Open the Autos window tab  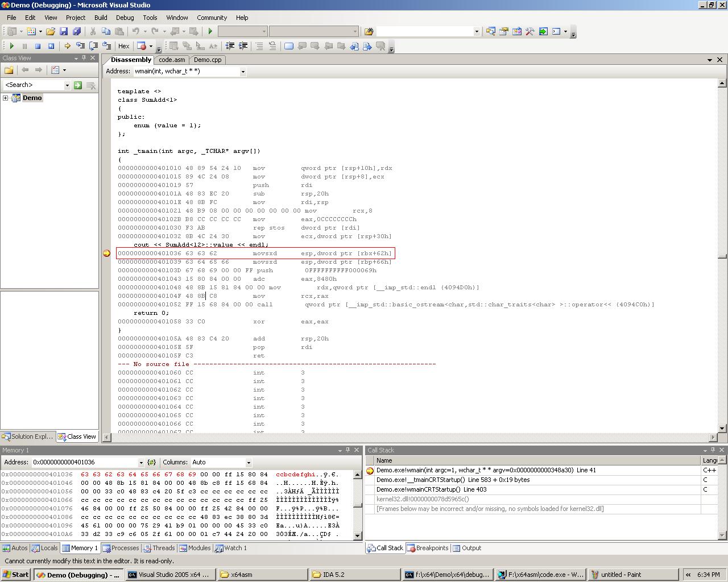[15, 548]
